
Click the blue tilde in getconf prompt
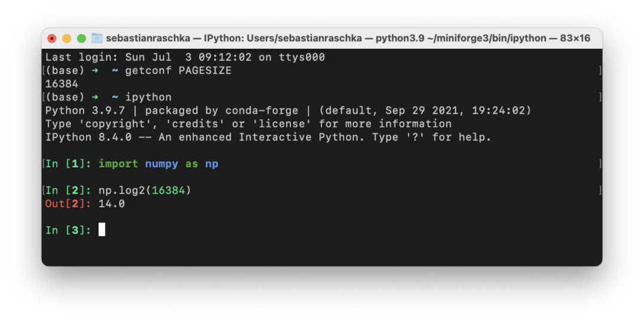(115, 70)
